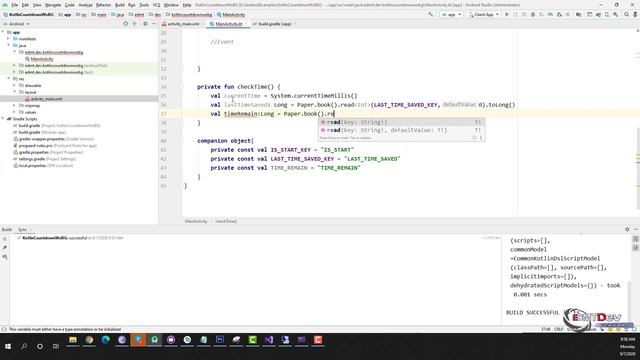Open Visual Studio from the taskbar
The height and width of the screenshot is (360, 640).
(x=269, y=340)
